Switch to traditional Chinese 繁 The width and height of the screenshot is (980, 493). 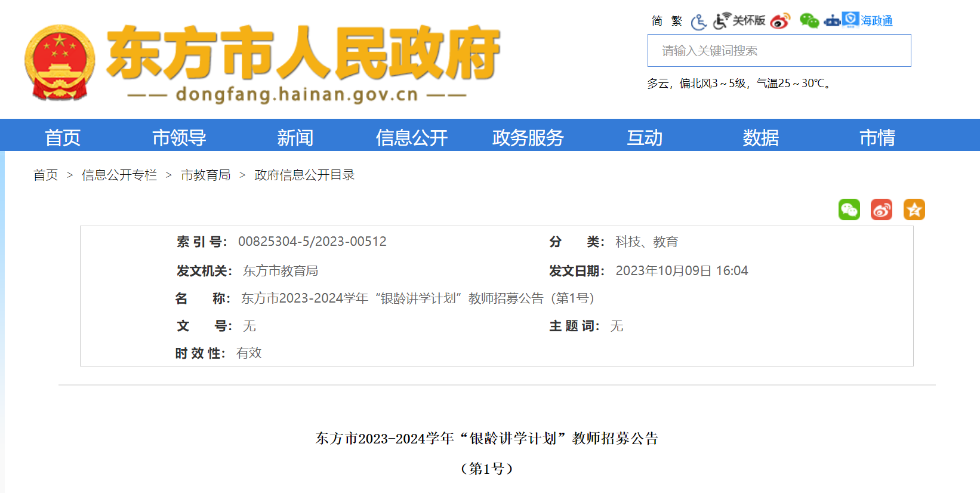click(676, 21)
